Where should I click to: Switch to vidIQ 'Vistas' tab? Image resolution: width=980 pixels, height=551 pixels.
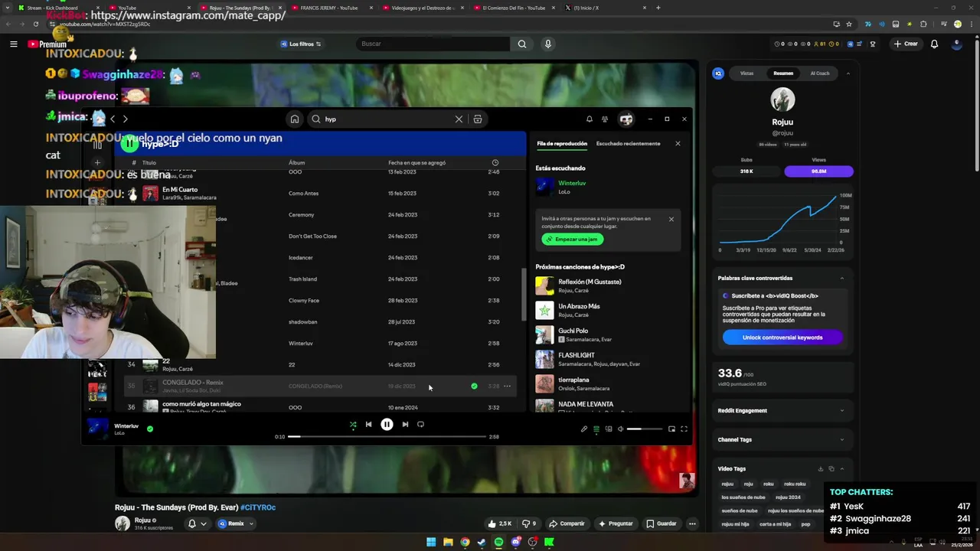[x=746, y=73]
